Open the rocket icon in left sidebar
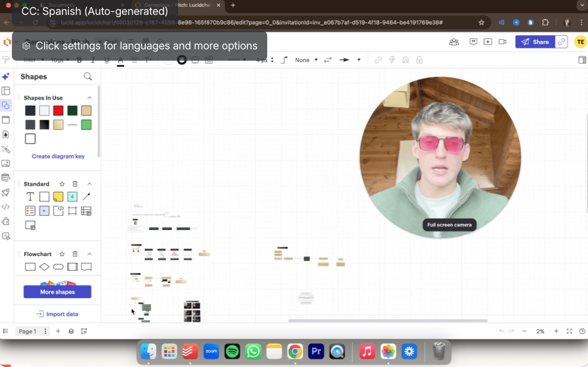Viewport: 588px width, 367px height. click(x=5, y=192)
